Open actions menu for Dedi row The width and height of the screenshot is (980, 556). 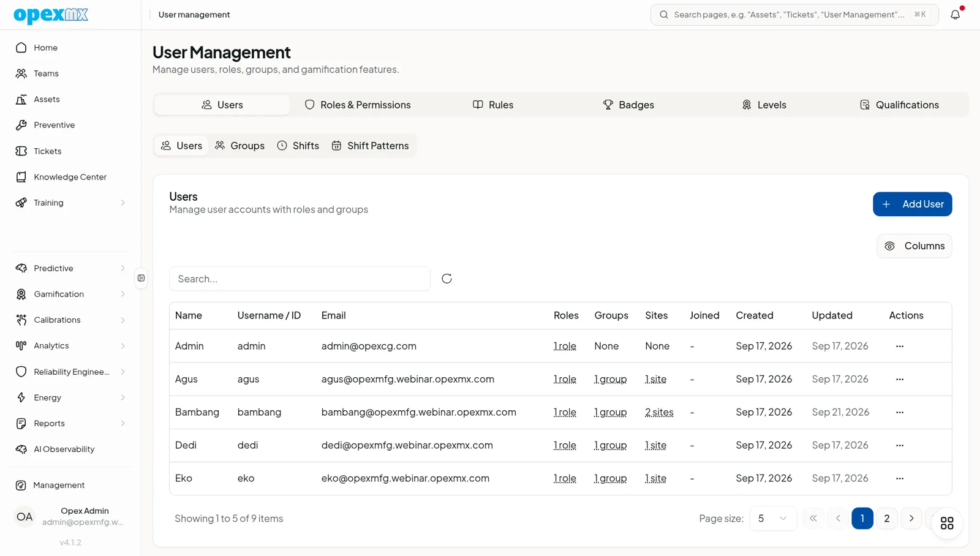pyautogui.click(x=900, y=446)
